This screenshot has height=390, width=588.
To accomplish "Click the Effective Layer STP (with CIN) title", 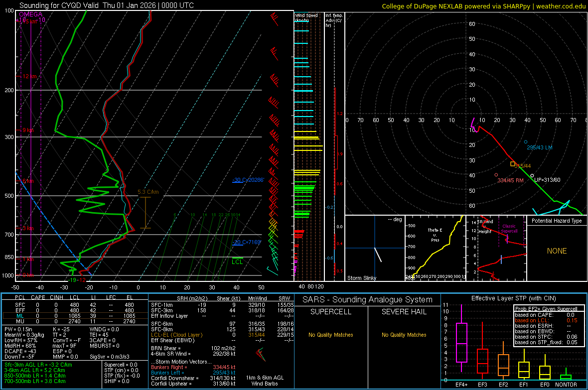I will (513, 298).
